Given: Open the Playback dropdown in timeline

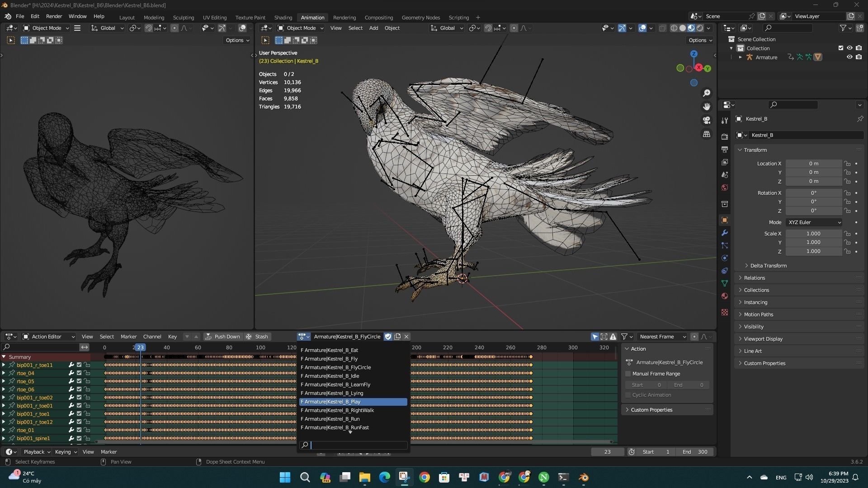Looking at the screenshot, I should coord(37,452).
